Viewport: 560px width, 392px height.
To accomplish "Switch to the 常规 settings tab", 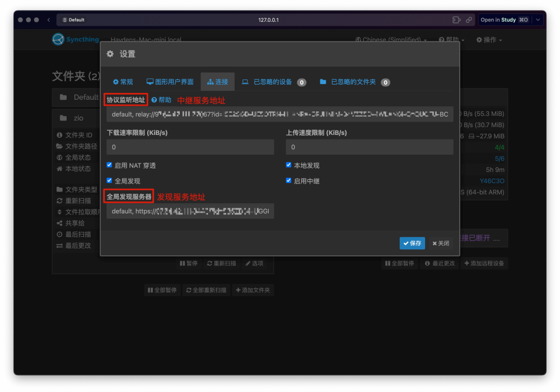I will 123,81.
